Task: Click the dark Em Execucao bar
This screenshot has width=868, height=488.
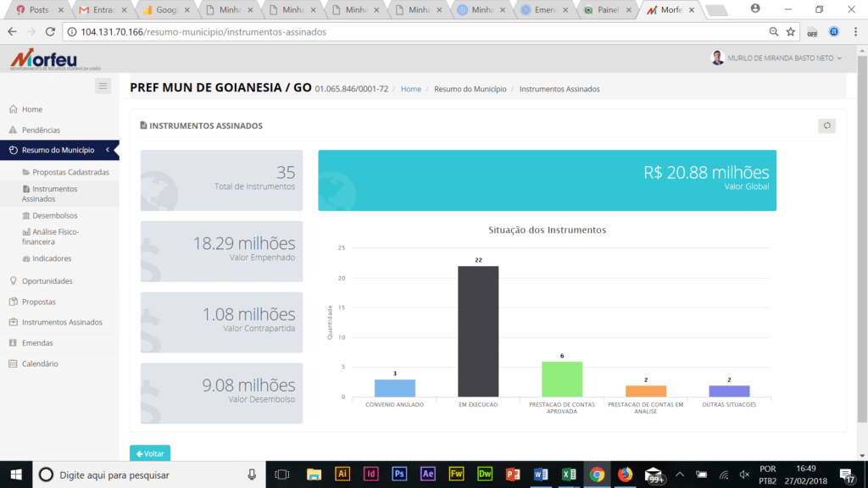Action: 478,331
